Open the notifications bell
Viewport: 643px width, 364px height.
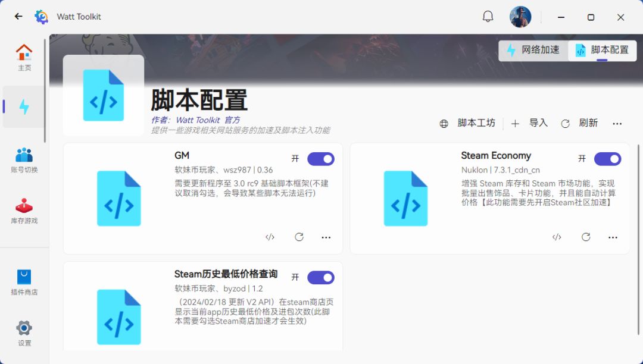(x=488, y=17)
